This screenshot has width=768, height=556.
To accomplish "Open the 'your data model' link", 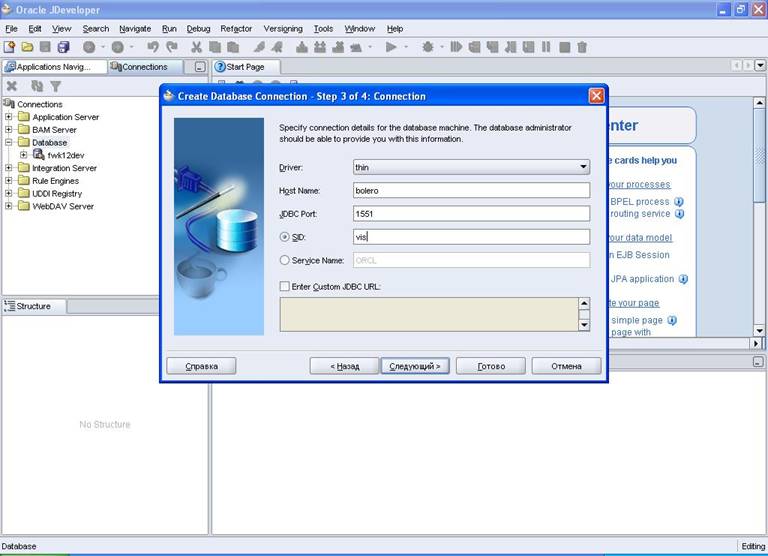I will (640, 238).
